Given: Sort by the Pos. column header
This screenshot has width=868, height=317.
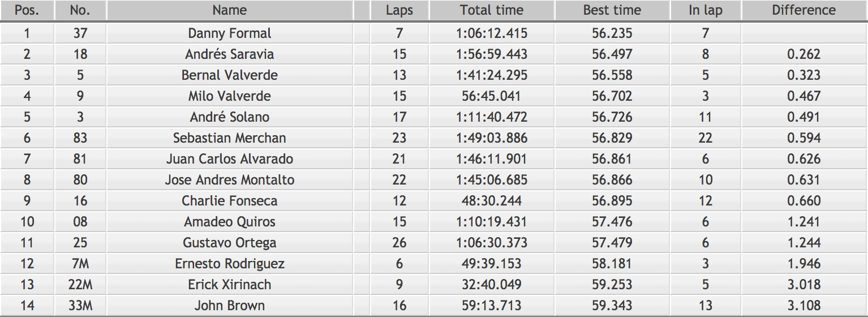Looking at the screenshot, I should [27, 10].
